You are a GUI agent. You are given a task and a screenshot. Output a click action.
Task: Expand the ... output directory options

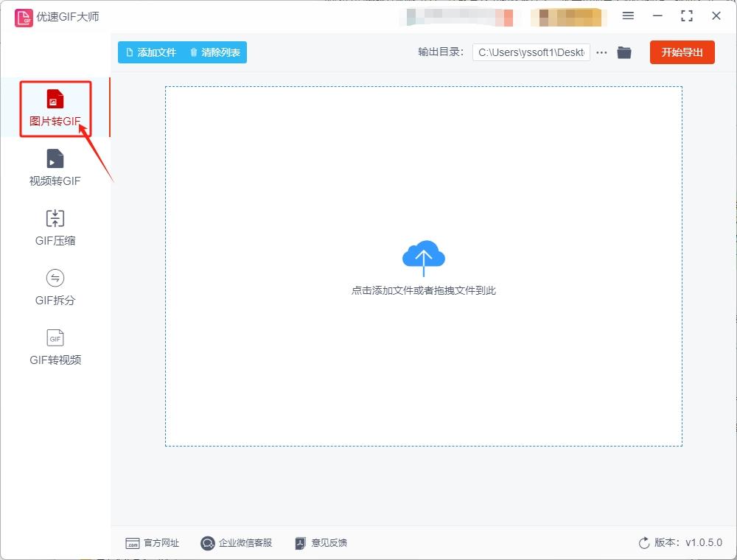pyautogui.click(x=601, y=52)
